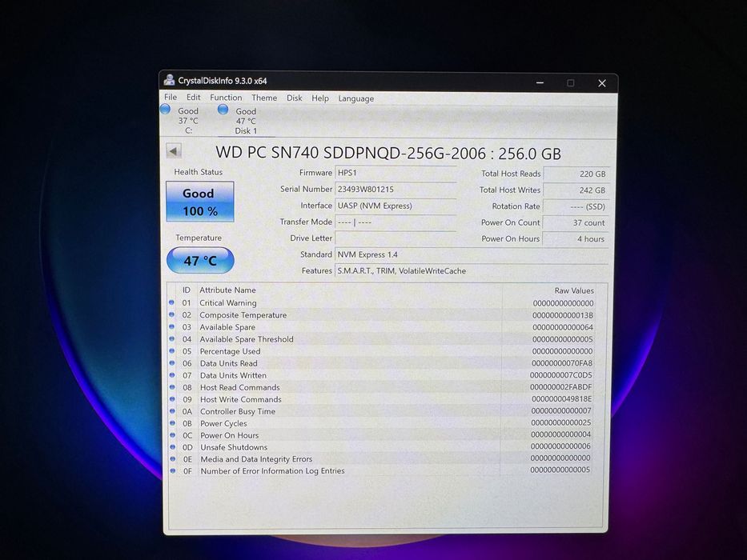Click the Good 100 % health status button
747x560 pixels.
pos(199,202)
